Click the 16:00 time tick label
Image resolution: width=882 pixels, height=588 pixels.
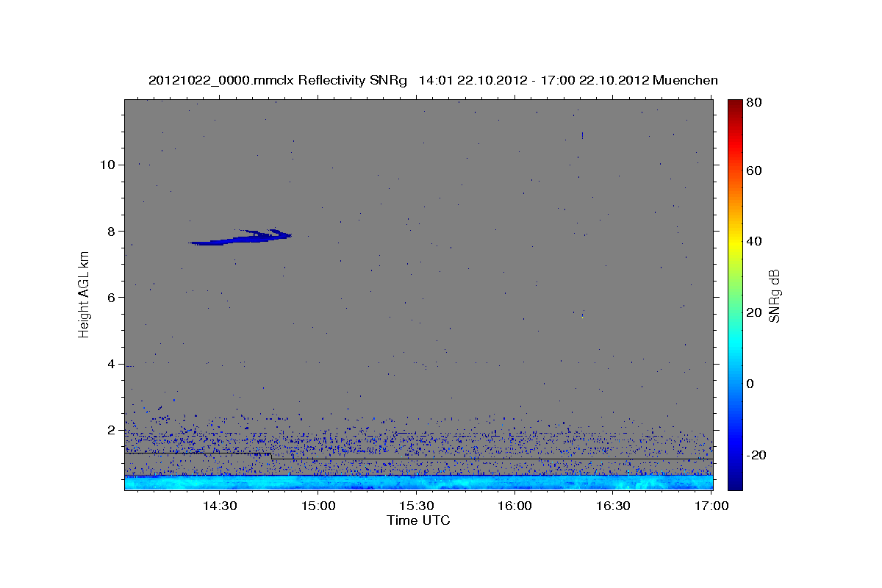click(514, 506)
